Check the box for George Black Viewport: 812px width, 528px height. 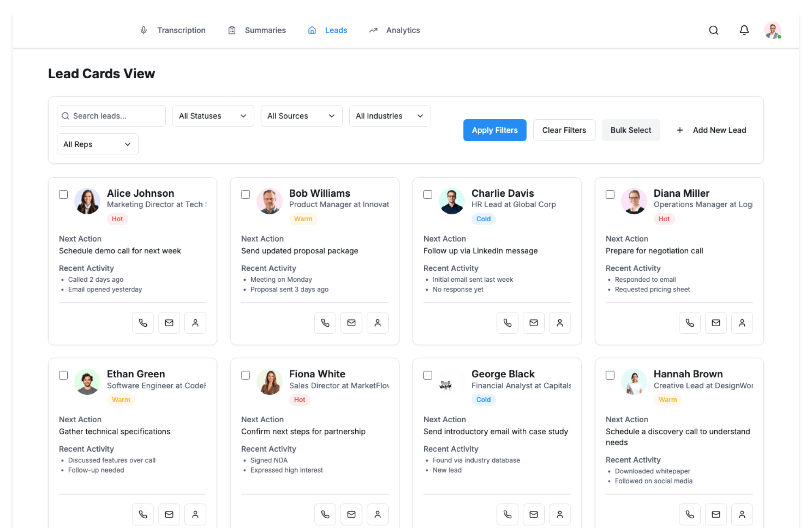click(x=428, y=375)
